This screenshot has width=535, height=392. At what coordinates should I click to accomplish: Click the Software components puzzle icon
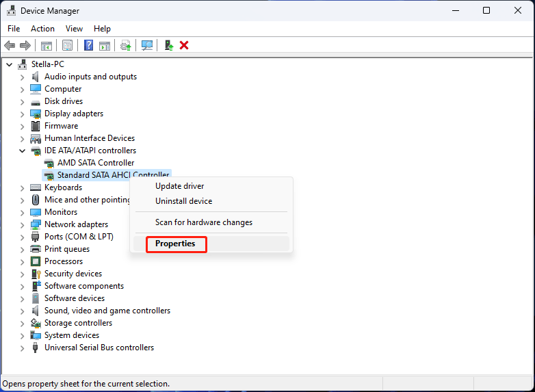point(36,285)
